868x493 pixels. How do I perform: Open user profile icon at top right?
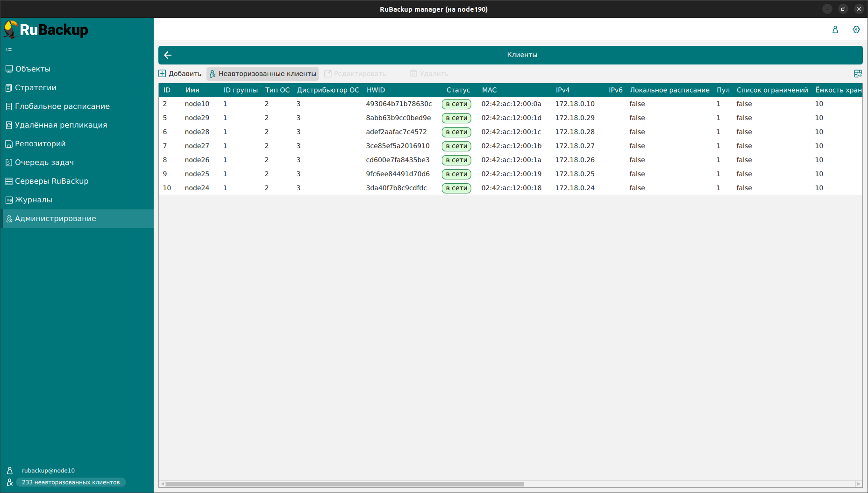point(835,29)
